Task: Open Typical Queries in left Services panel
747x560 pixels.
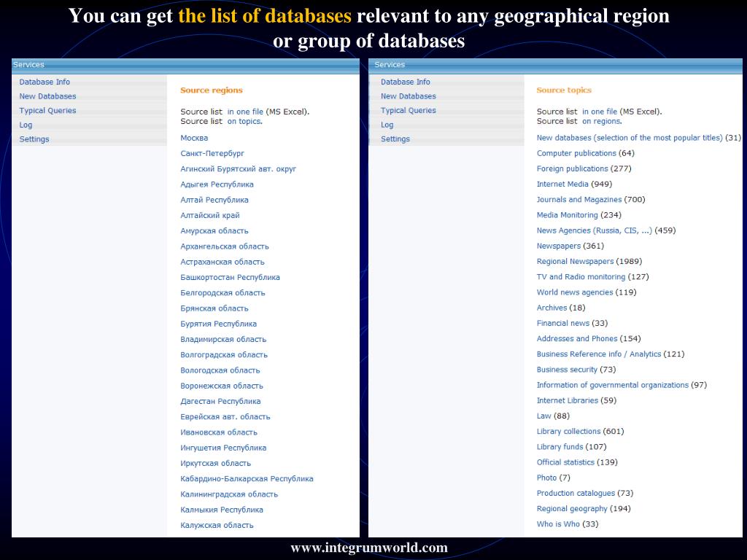Action: coord(47,111)
